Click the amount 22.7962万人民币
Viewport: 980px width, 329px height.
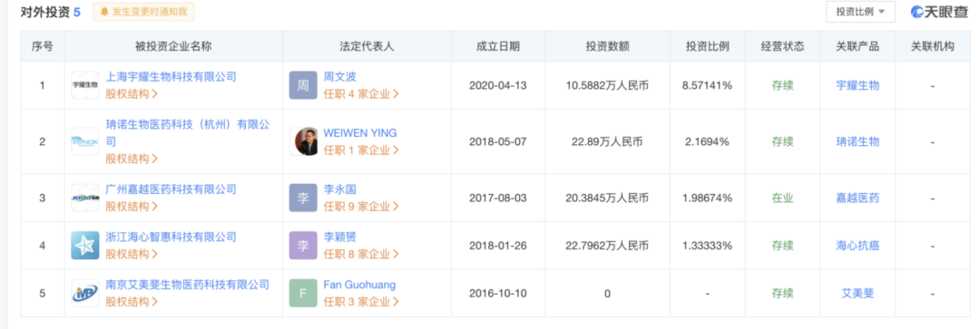click(x=607, y=246)
